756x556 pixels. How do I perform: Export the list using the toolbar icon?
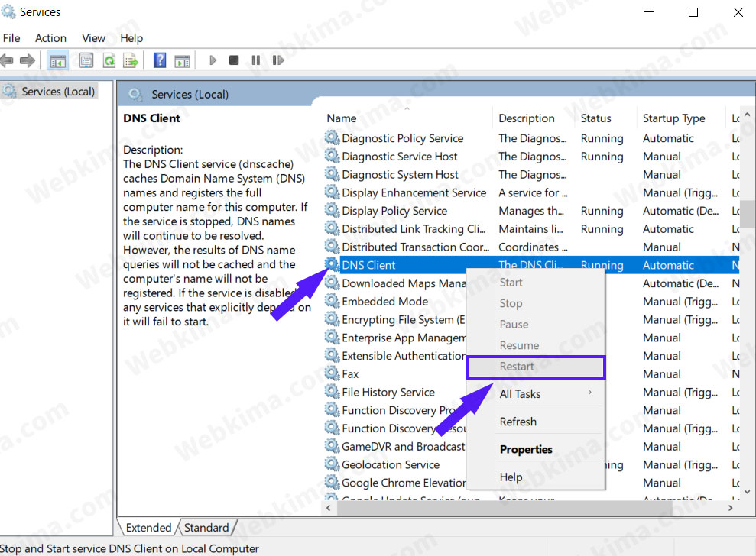pyautogui.click(x=131, y=60)
